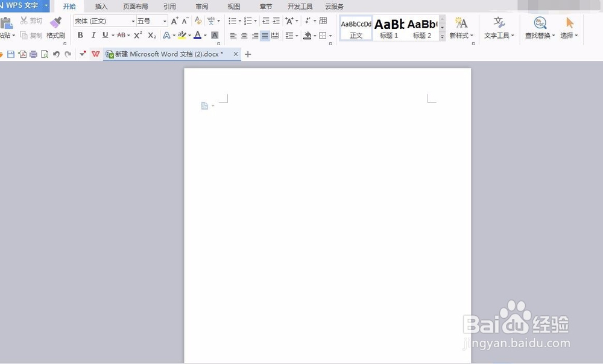Viewport: 603px width, 364px height.
Task: Center align text
Action: coord(244,36)
